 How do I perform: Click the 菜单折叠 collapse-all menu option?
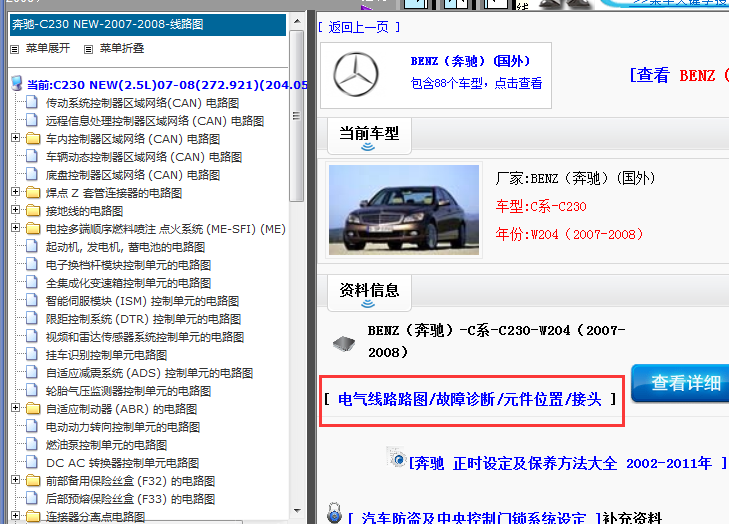click(122, 48)
